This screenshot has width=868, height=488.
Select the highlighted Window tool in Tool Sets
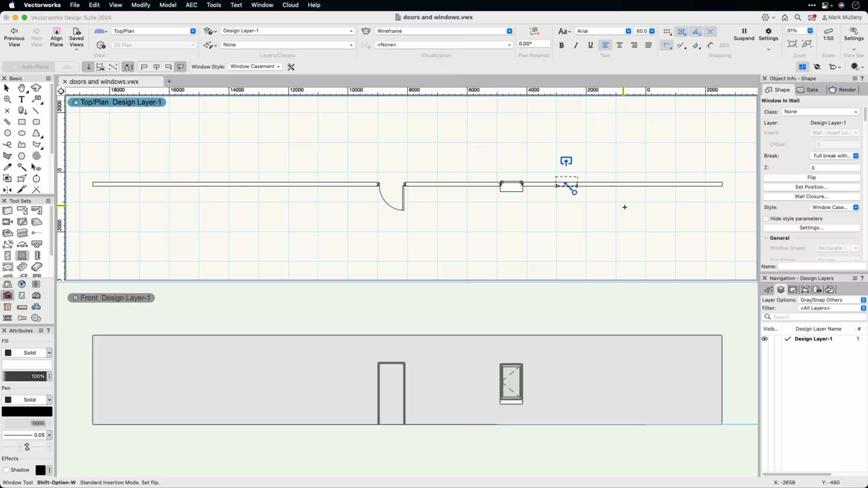tap(22, 255)
